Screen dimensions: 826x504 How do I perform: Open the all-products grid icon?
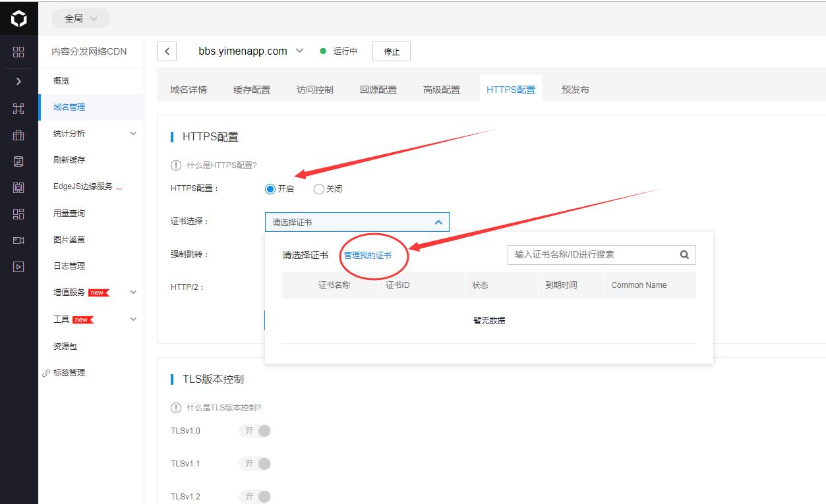(x=18, y=52)
